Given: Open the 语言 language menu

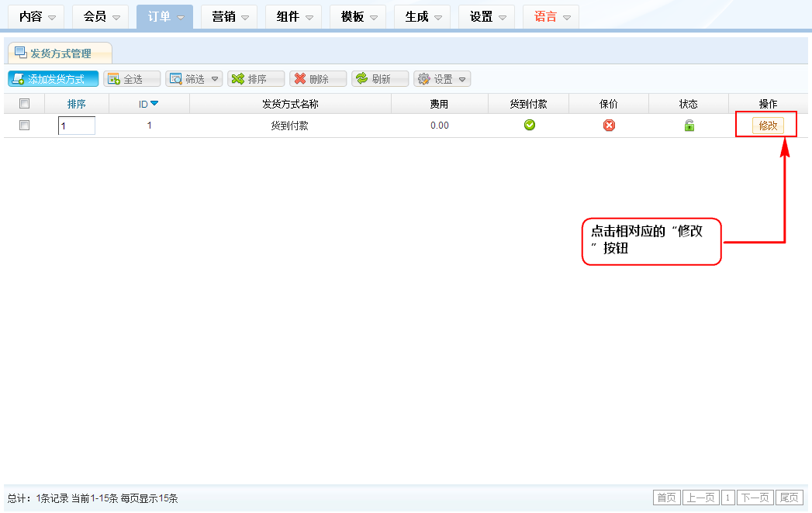Looking at the screenshot, I should coord(551,17).
